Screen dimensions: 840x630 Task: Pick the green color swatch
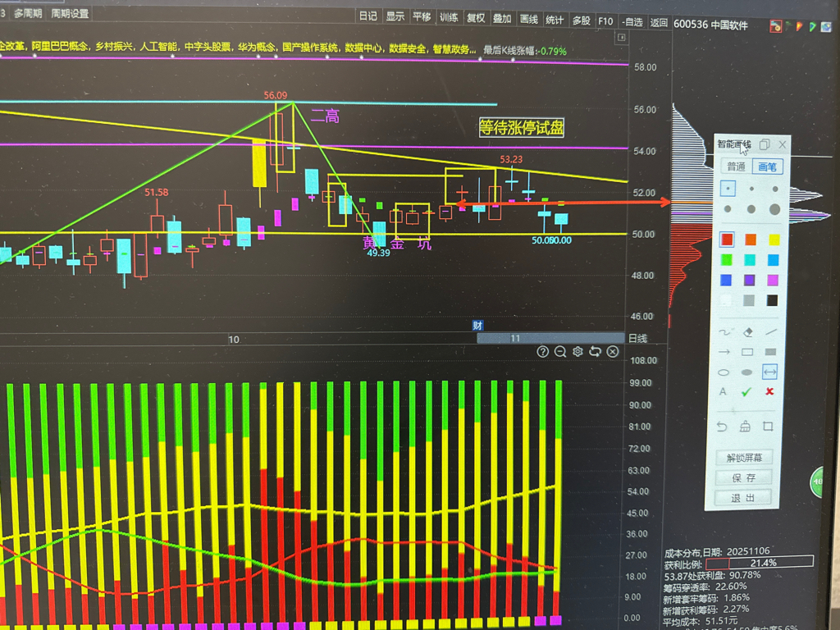point(727,260)
